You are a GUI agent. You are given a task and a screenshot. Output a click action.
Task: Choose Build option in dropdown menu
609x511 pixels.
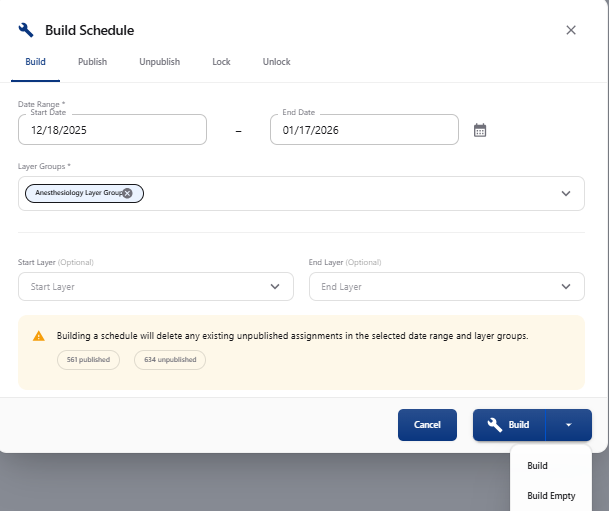(537, 465)
